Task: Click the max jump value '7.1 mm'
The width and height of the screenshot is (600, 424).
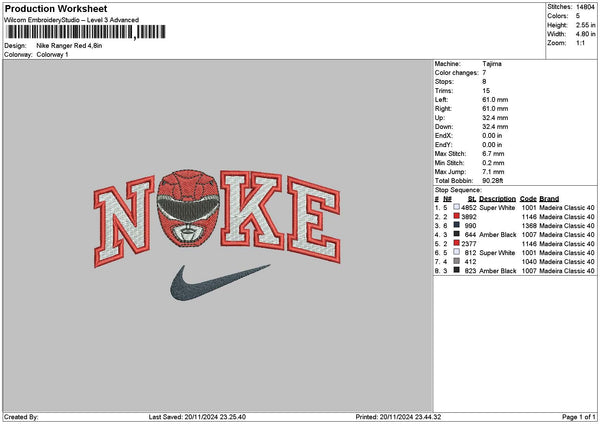Action: click(x=493, y=172)
